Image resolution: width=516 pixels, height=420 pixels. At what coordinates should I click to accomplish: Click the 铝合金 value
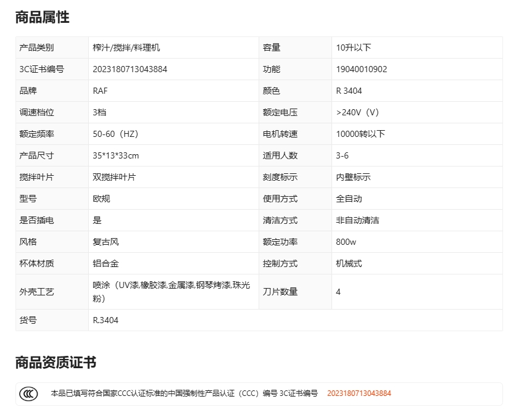click(106, 263)
